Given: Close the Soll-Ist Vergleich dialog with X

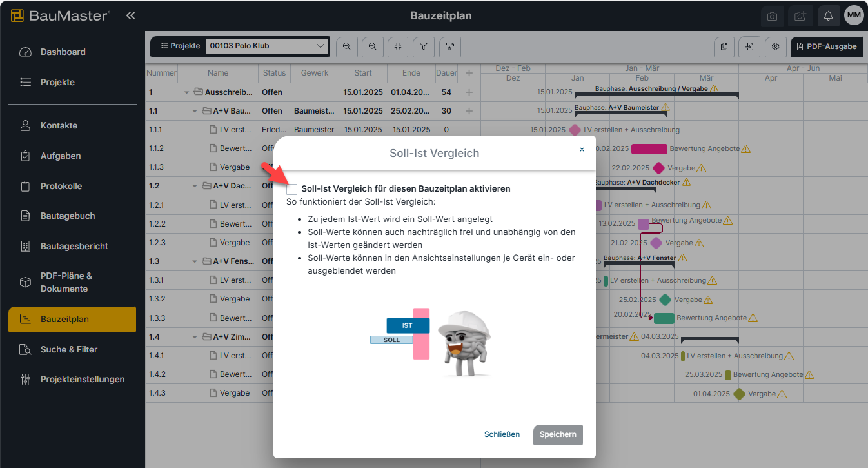Looking at the screenshot, I should point(582,149).
